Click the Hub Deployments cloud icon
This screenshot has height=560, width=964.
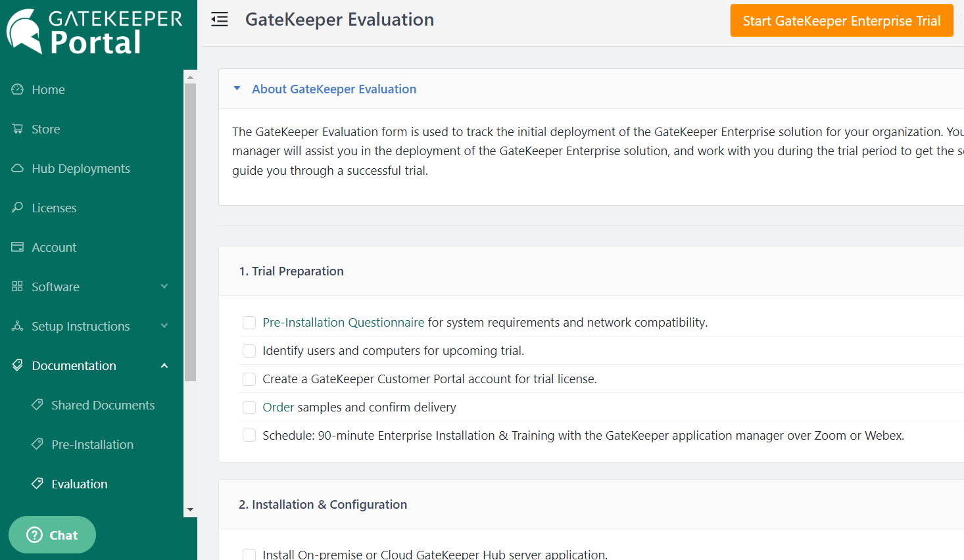point(18,168)
